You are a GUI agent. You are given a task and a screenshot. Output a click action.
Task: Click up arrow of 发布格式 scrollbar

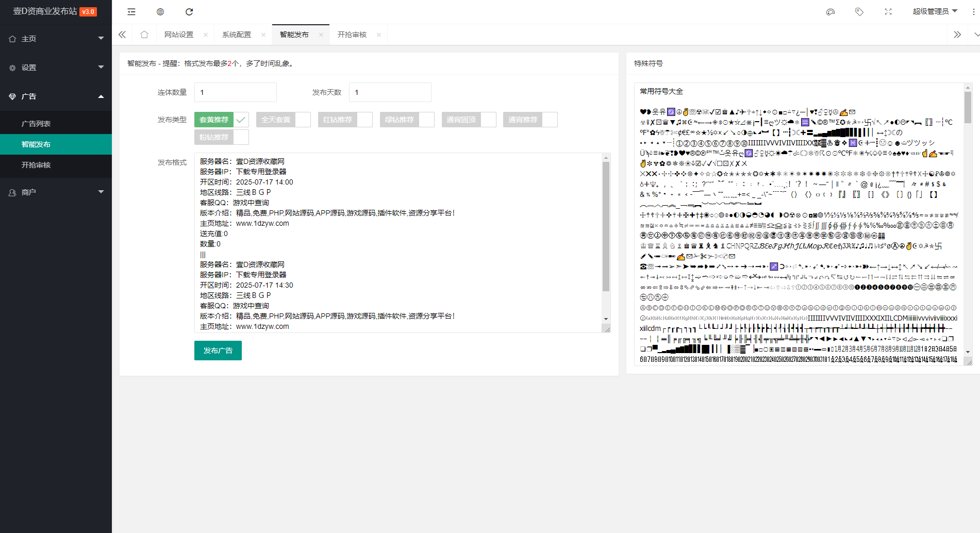(x=606, y=158)
